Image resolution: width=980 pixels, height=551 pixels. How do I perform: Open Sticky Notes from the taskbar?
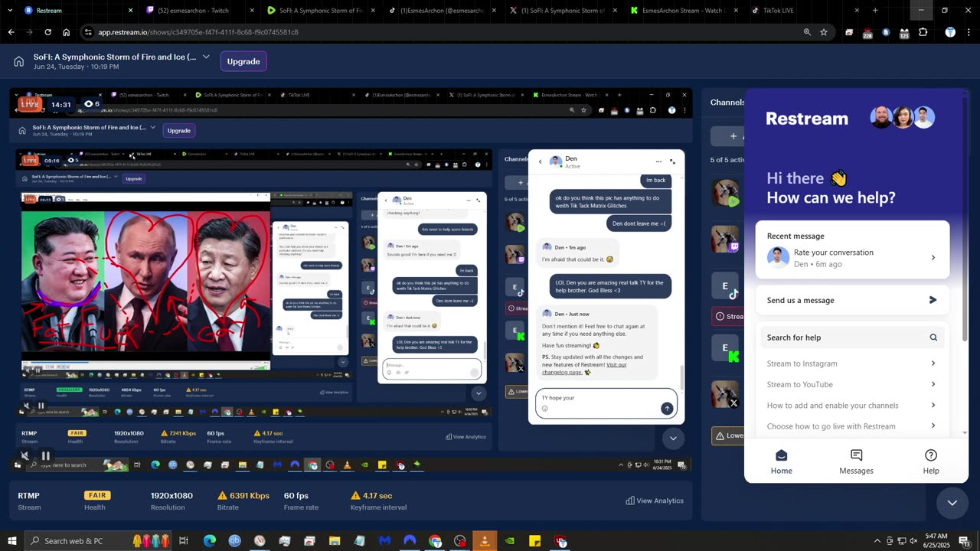535,541
